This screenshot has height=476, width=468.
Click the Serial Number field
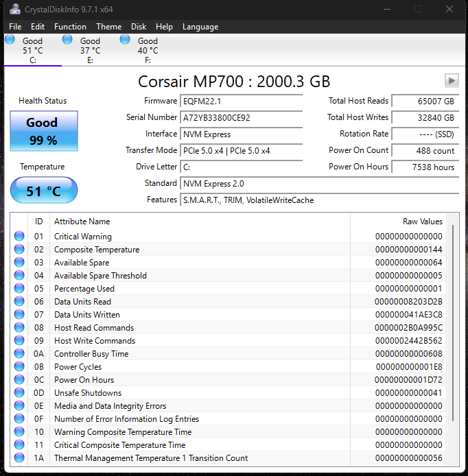point(241,118)
